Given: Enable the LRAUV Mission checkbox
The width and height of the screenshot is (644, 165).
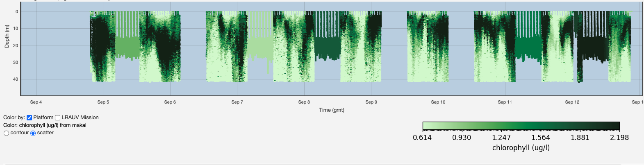Looking at the screenshot, I should pyautogui.click(x=58, y=118).
